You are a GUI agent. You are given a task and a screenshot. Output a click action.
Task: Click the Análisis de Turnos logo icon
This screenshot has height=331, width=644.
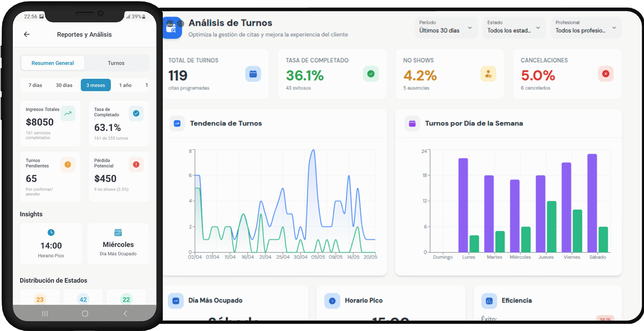(173, 28)
